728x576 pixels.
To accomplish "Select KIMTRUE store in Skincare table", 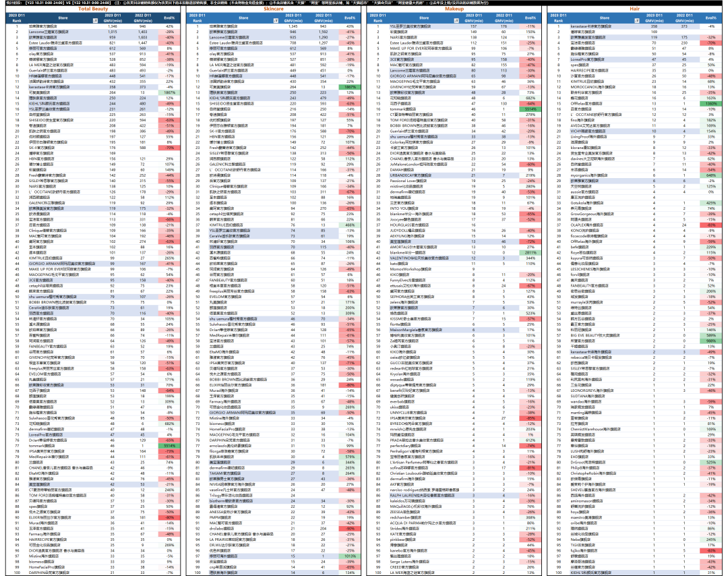I will pos(226,225).
